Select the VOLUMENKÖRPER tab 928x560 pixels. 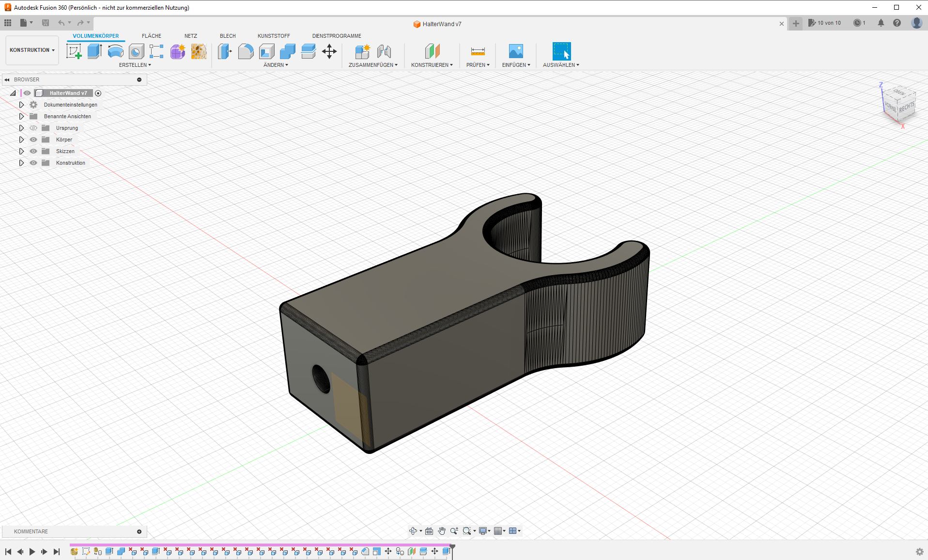(x=96, y=36)
